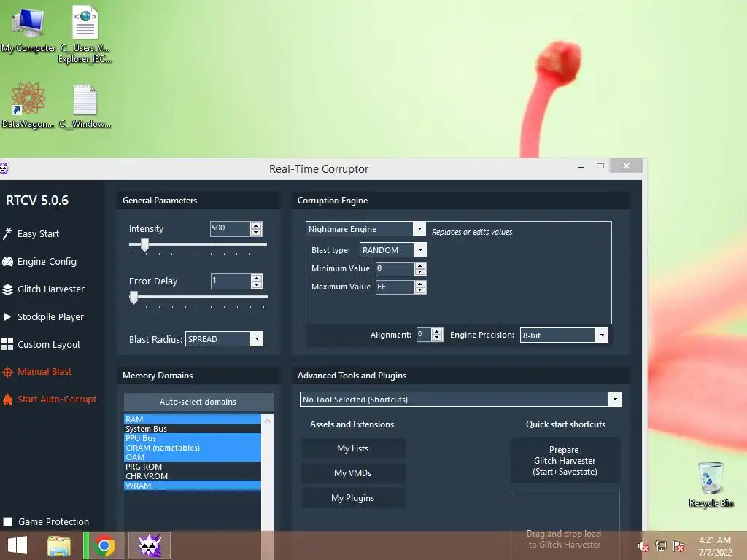Click the Manual Blast crosshair icon
The width and height of the screenshot is (747, 560).
coord(7,372)
